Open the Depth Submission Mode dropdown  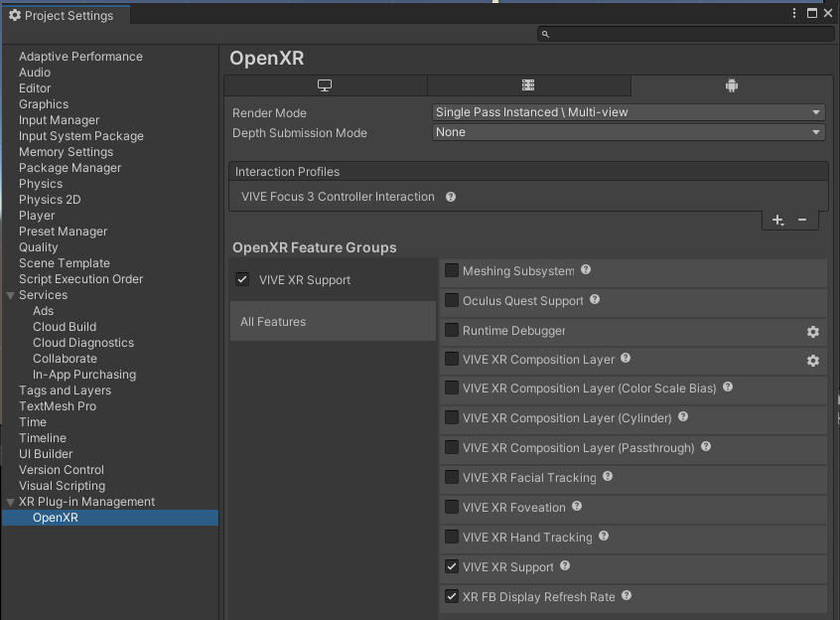click(x=629, y=132)
